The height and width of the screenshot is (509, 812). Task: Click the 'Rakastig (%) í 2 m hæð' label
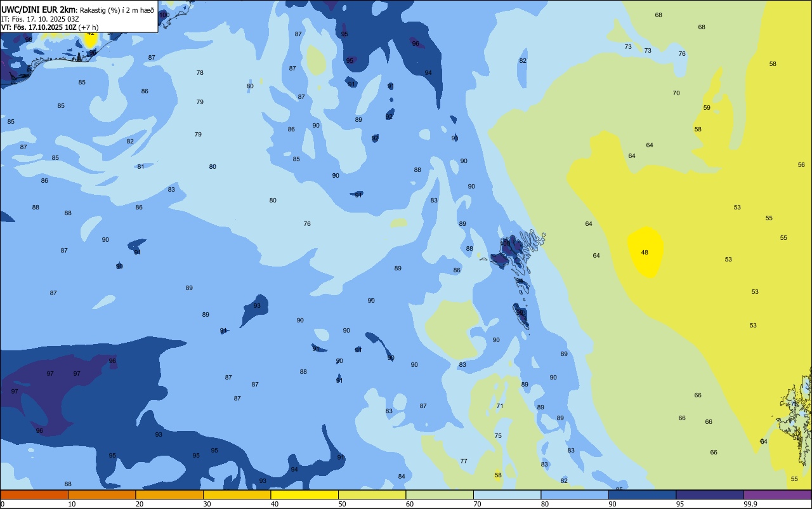point(117,10)
